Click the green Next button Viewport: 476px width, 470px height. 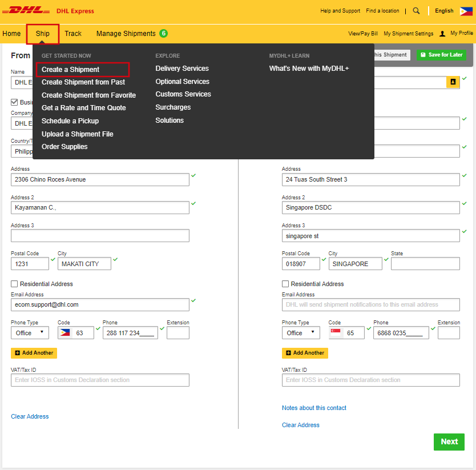[x=449, y=442]
